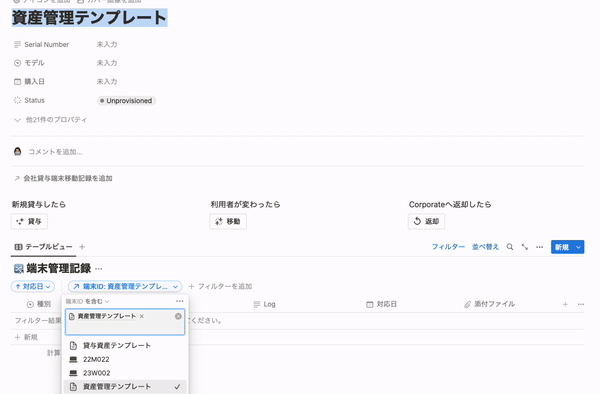
Task: Open the 端末ID を含む condition dropdown
Action: pos(87,301)
